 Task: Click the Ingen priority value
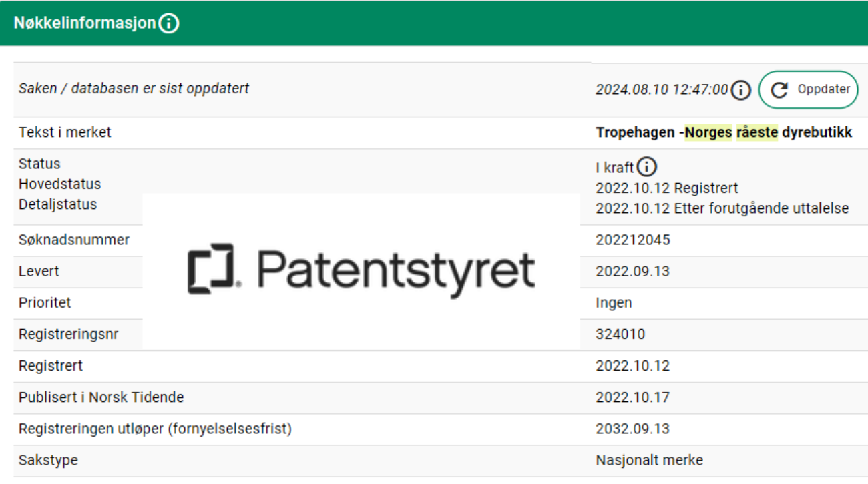[x=614, y=302]
